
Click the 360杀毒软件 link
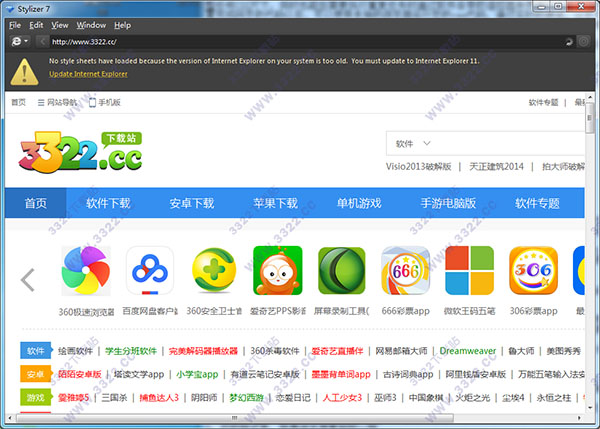pos(275,351)
